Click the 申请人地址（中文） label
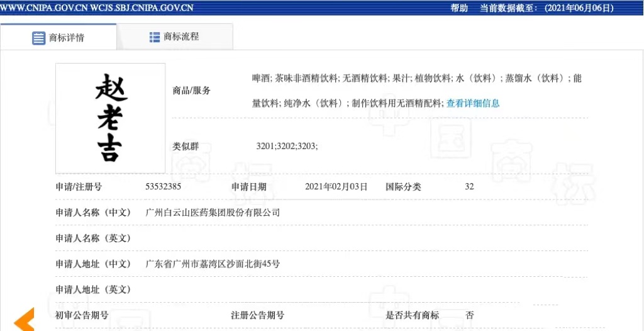Screen dimensions: 644x331 pos(93,264)
